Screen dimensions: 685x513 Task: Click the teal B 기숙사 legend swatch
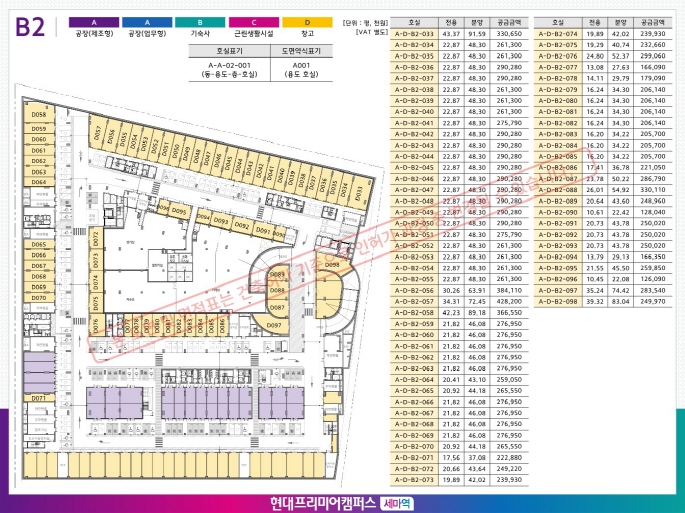click(200, 21)
